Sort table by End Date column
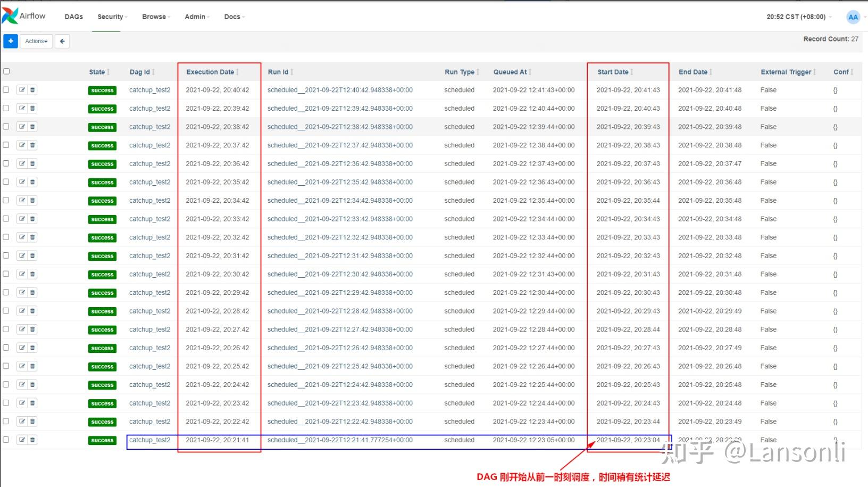The height and width of the screenshot is (487, 868). pyautogui.click(x=695, y=72)
